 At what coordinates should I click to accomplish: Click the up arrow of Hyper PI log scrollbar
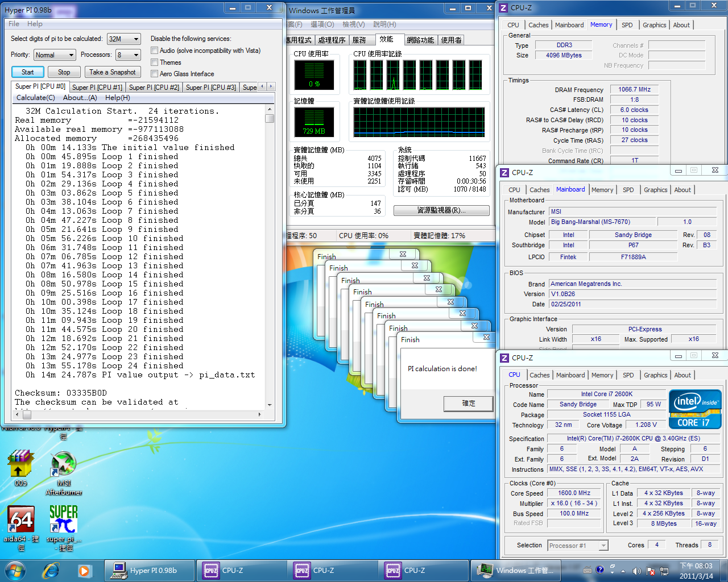[270, 109]
